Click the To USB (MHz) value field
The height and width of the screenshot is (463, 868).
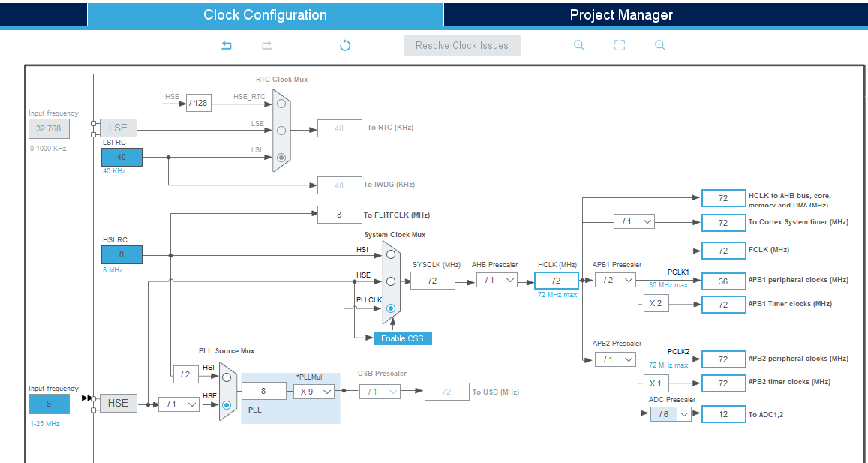point(446,392)
